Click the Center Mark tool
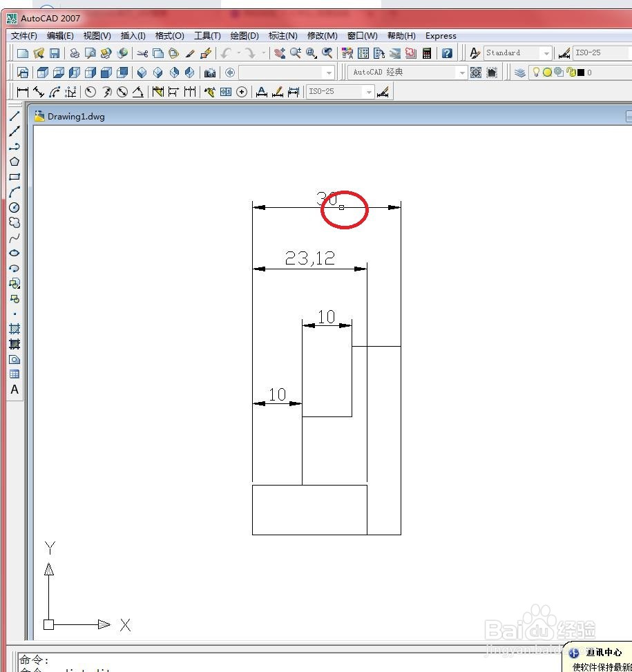 [x=242, y=92]
